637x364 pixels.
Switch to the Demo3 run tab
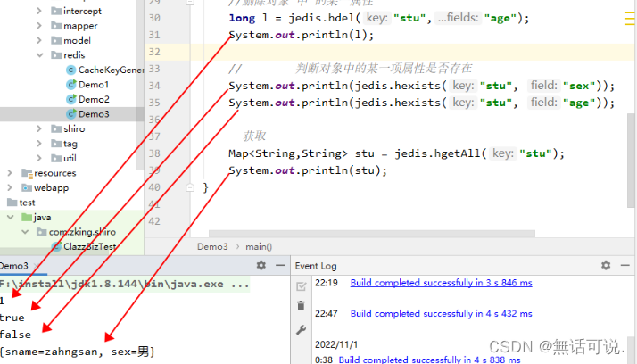click(x=16, y=266)
